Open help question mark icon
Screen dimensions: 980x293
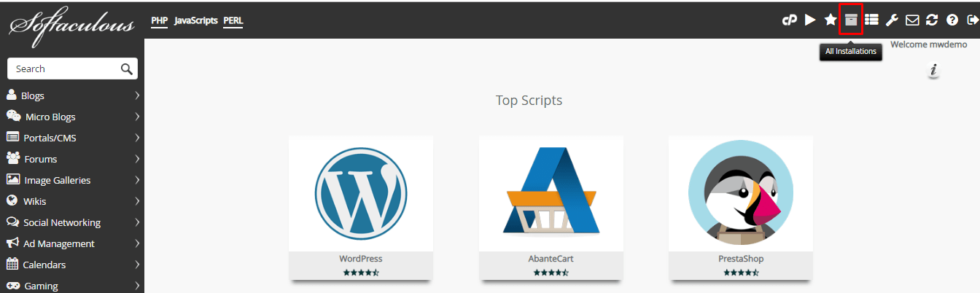coord(952,20)
